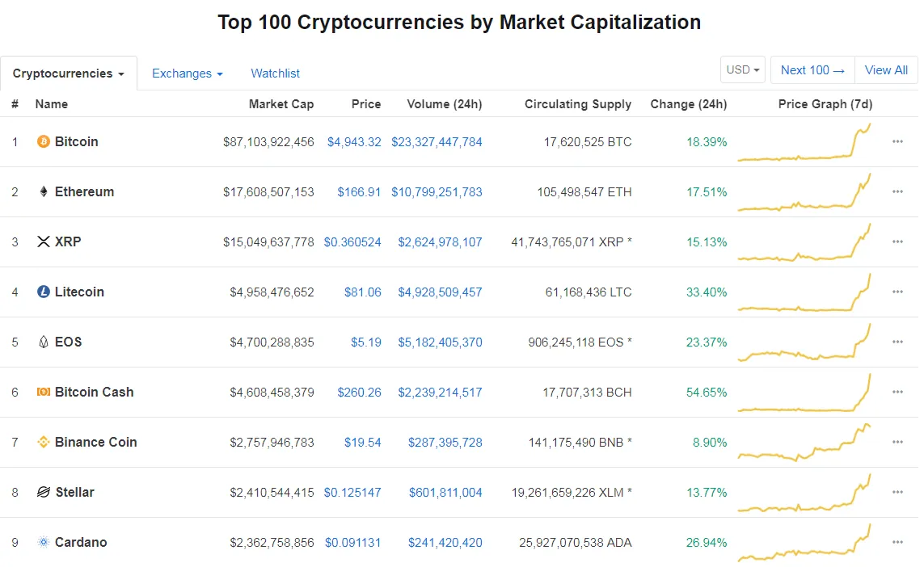The width and height of the screenshot is (924, 567).
Task: Switch to the Watchlist tab
Action: click(275, 73)
